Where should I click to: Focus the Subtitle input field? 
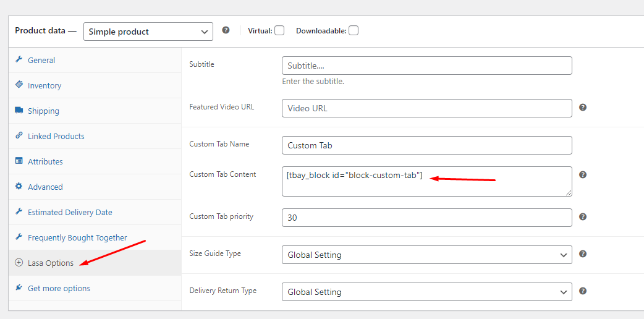(x=426, y=66)
